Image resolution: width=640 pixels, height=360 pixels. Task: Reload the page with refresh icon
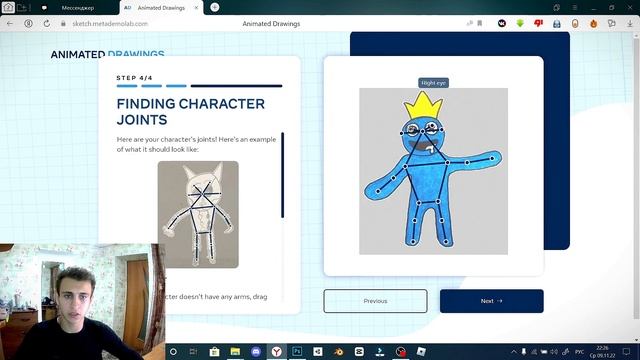point(47,24)
